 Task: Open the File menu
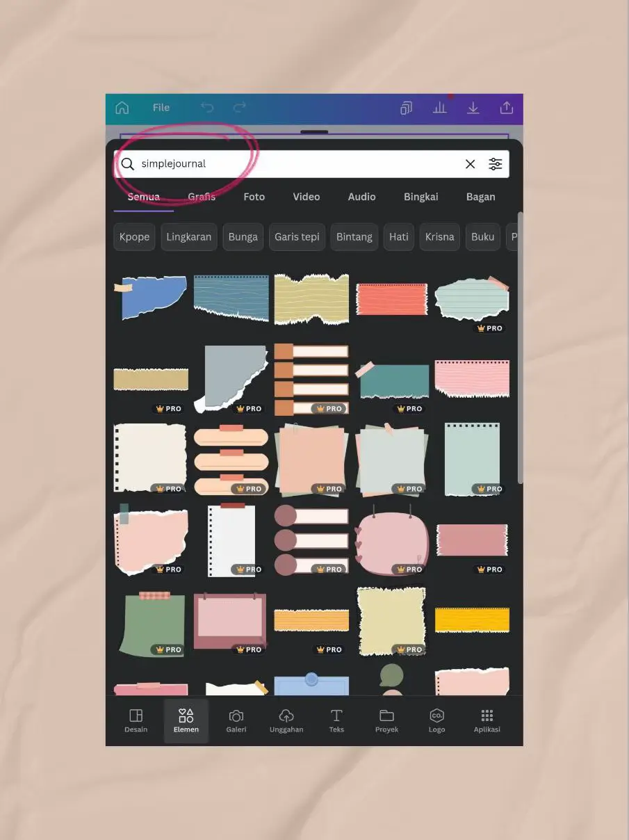[161, 108]
